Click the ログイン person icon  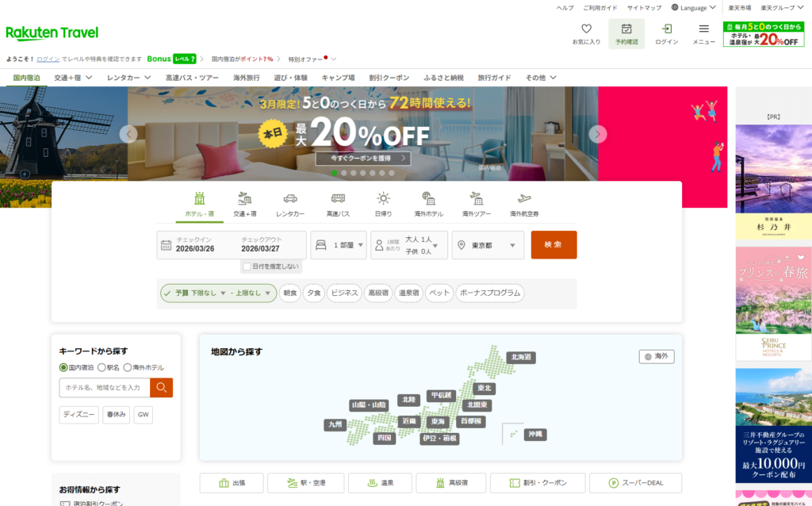[666, 29]
